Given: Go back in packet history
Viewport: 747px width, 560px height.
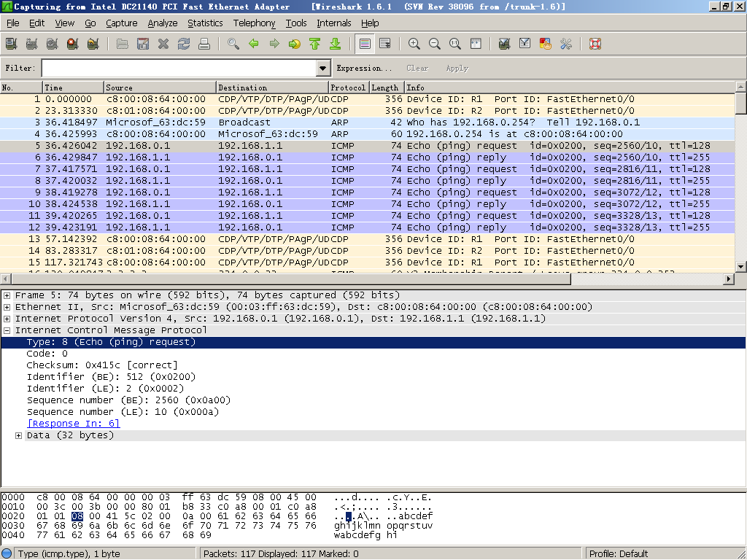Looking at the screenshot, I should tap(254, 44).
